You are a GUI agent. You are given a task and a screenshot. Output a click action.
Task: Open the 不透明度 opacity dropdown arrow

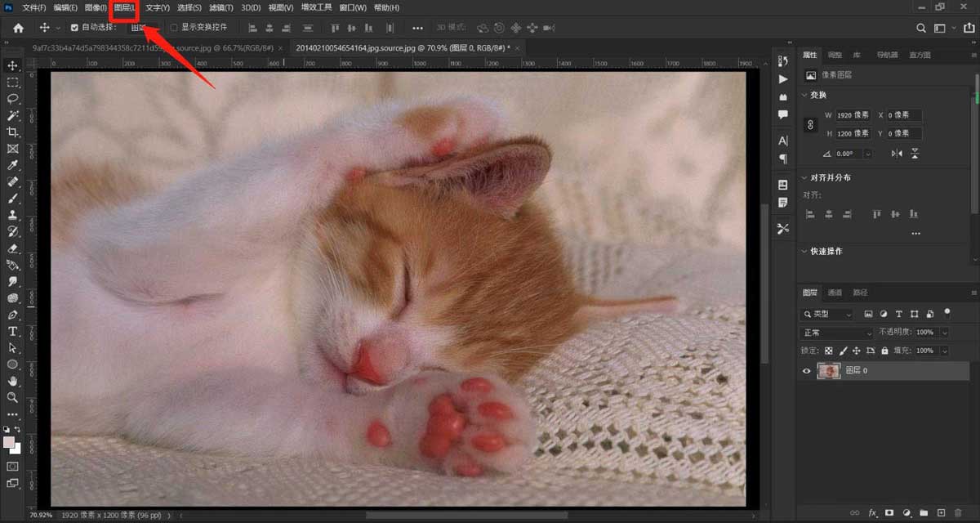coord(945,333)
